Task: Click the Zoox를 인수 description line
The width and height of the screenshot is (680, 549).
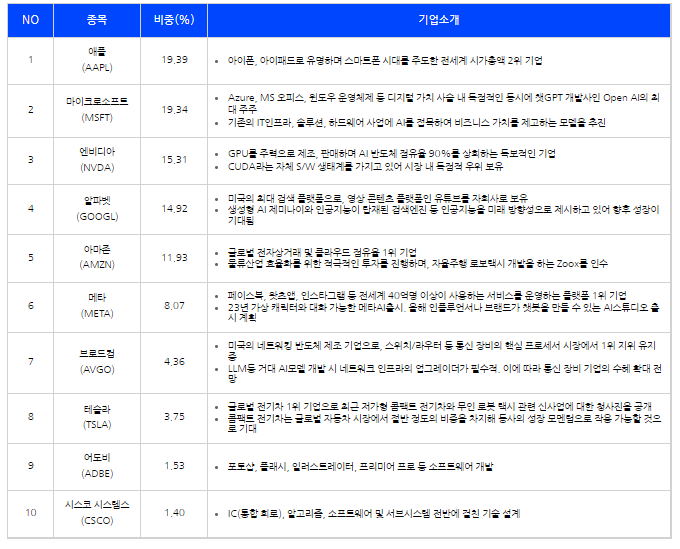Action: coord(418,264)
